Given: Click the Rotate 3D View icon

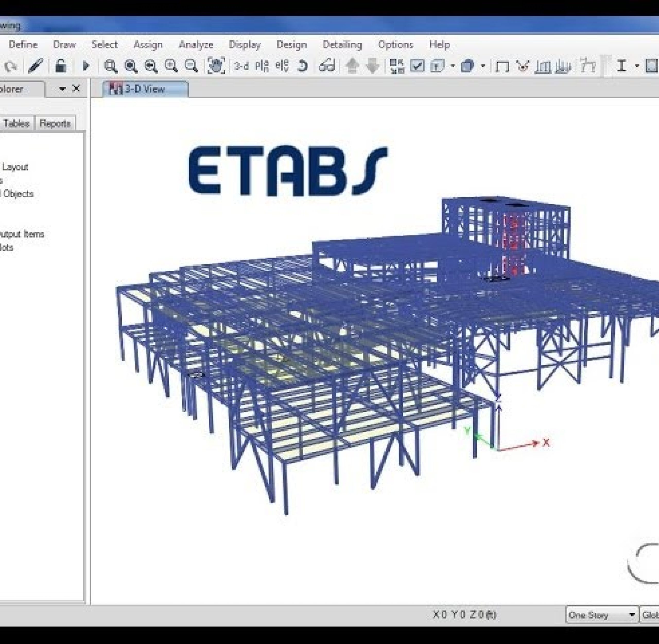Looking at the screenshot, I should point(302,66).
